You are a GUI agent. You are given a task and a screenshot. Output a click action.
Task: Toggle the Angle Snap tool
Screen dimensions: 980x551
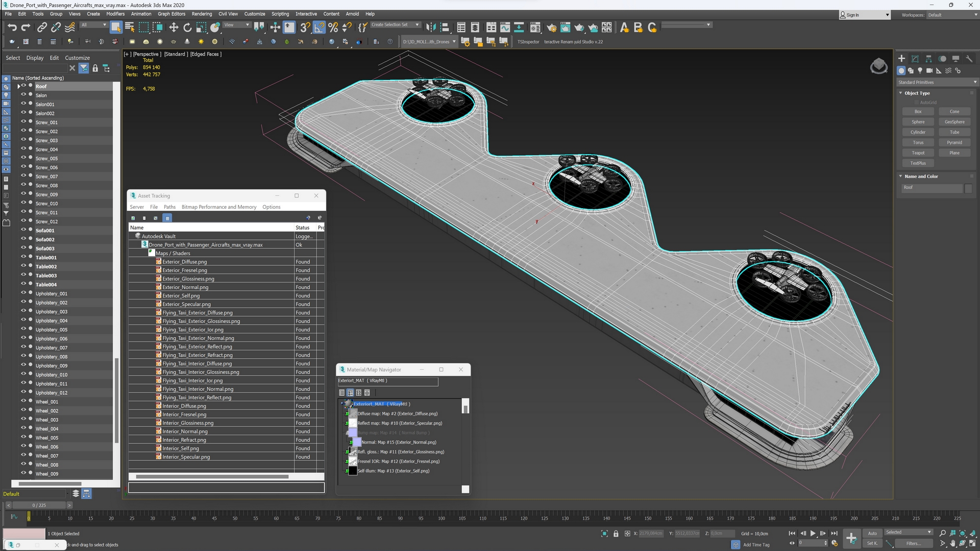click(319, 28)
